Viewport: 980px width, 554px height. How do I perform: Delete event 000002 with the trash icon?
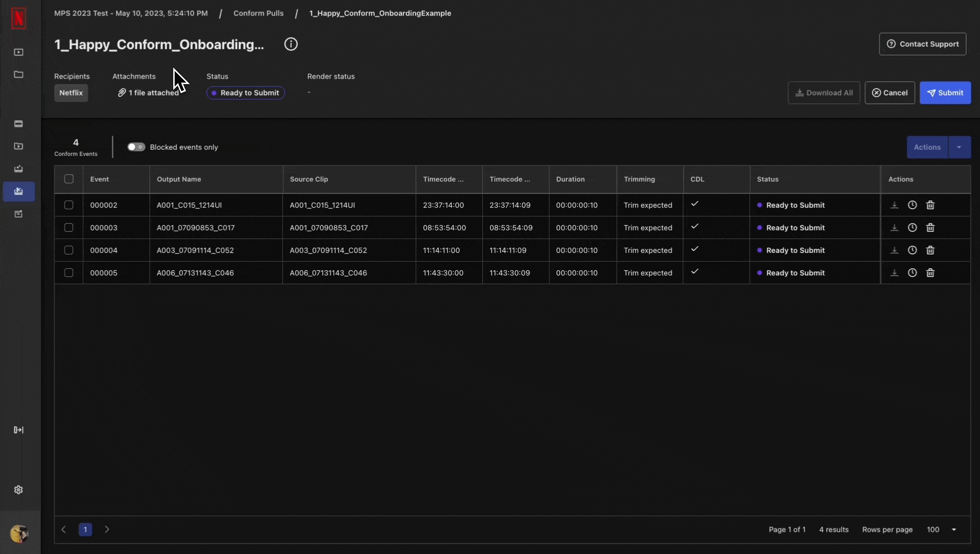pyautogui.click(x=930, y=205)
